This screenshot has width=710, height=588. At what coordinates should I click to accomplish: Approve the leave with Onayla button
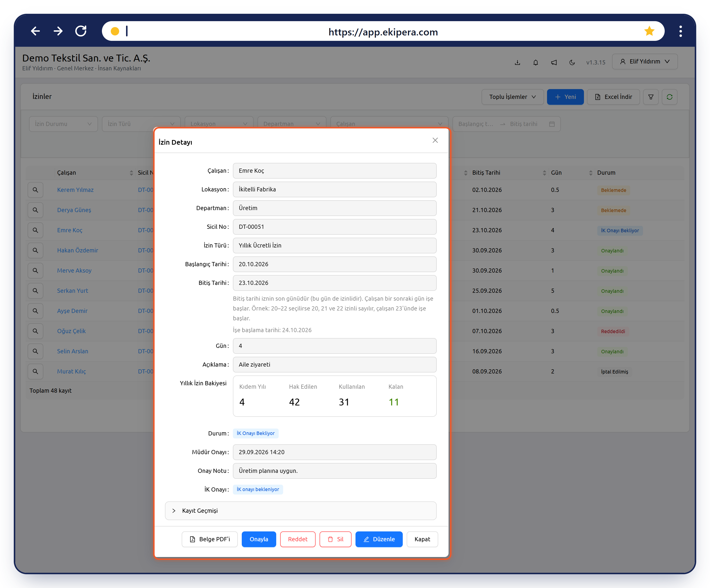coord(259,539)
